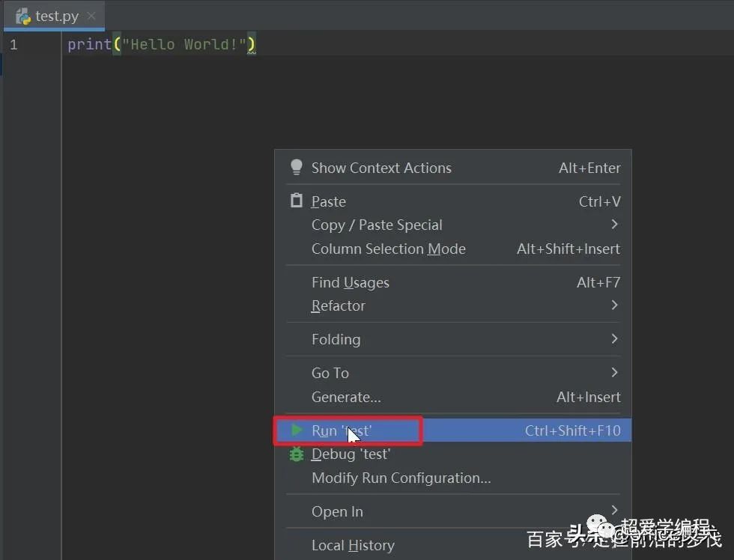734x560 pixels.
Task: Click the lightbulb icon for context actions
Action: tap(297, 168)
